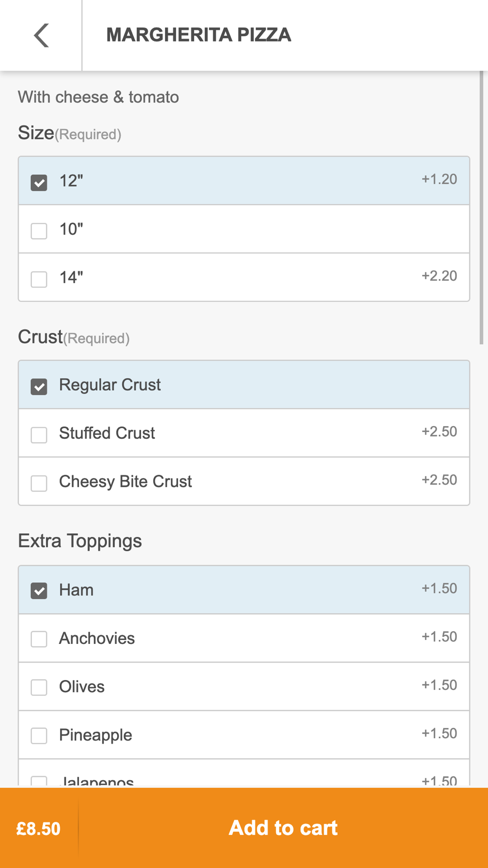Screen dimensions: 488x868
Task: Enable the Pineapple topping
Action: [x=39, y=735]
